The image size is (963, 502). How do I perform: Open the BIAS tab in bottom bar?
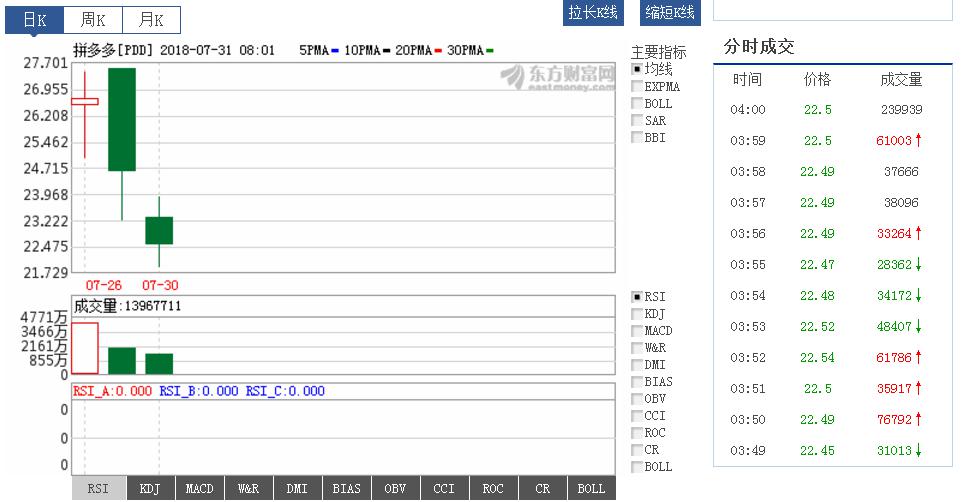tap(346, 488)
